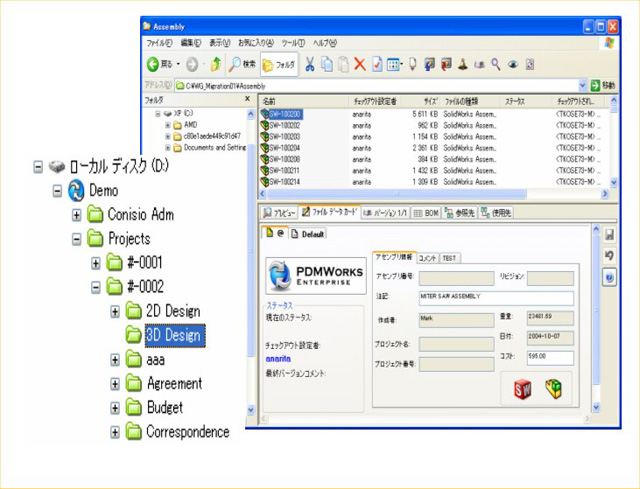The image size is (640, 489).
Task: Click the undo arrow icon beside data card
Action: (x=609, y=256)
